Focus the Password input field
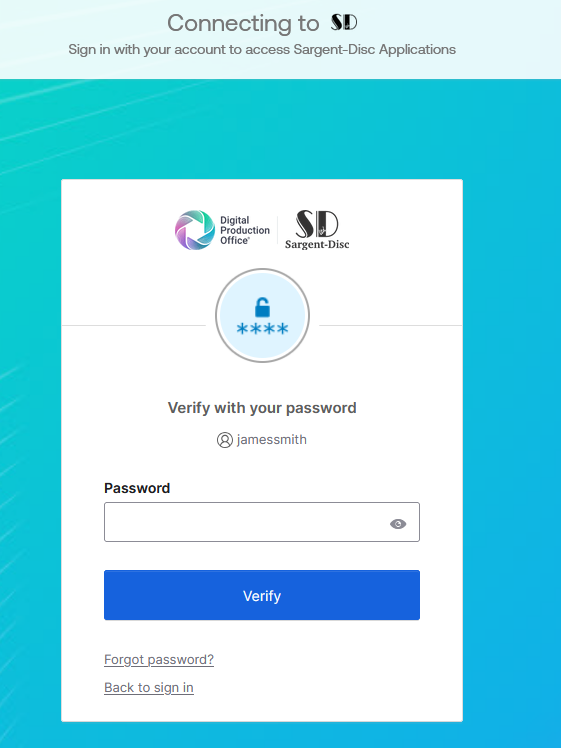Viewport: 561px width, 748px height. point(262,522)
